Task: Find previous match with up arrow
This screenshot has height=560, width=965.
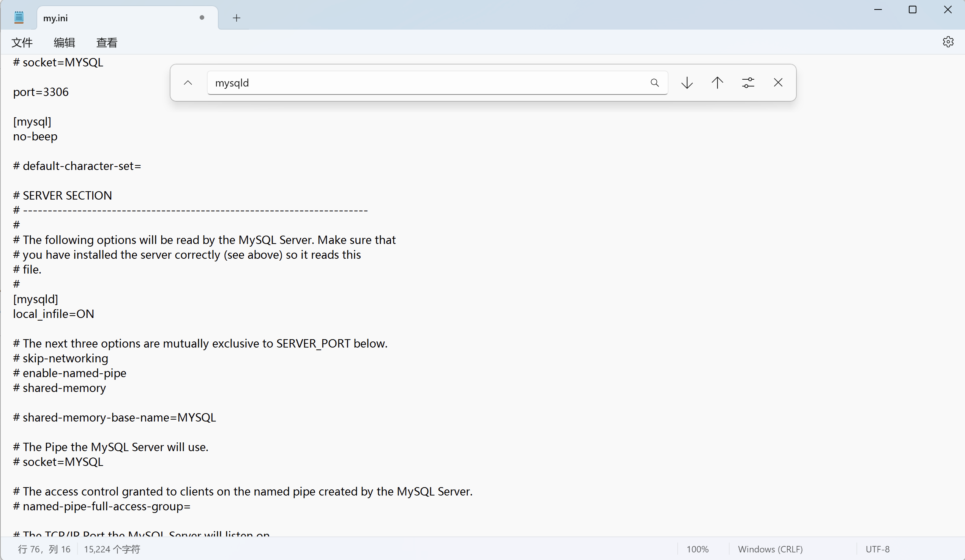Action: (717, 83)
